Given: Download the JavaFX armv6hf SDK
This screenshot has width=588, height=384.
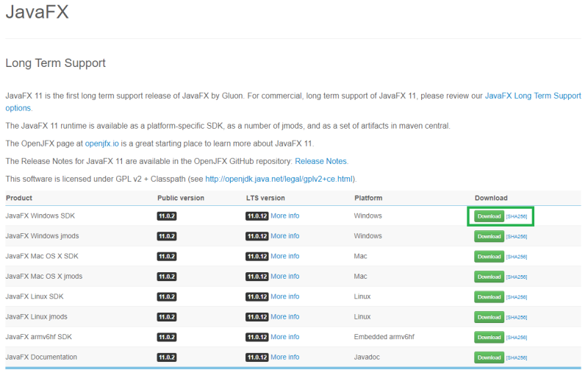Looking at the screenshot, I should click(489, 337).
